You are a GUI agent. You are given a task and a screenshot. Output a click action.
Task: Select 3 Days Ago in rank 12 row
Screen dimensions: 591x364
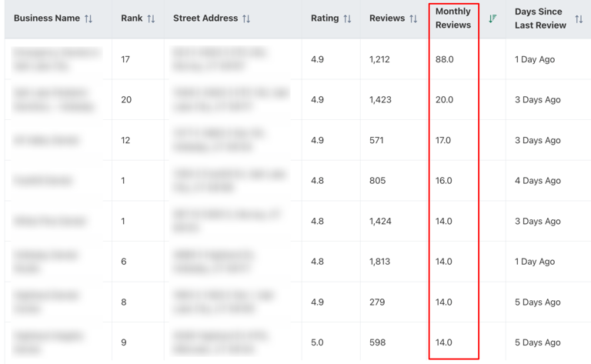coord(538,141)
